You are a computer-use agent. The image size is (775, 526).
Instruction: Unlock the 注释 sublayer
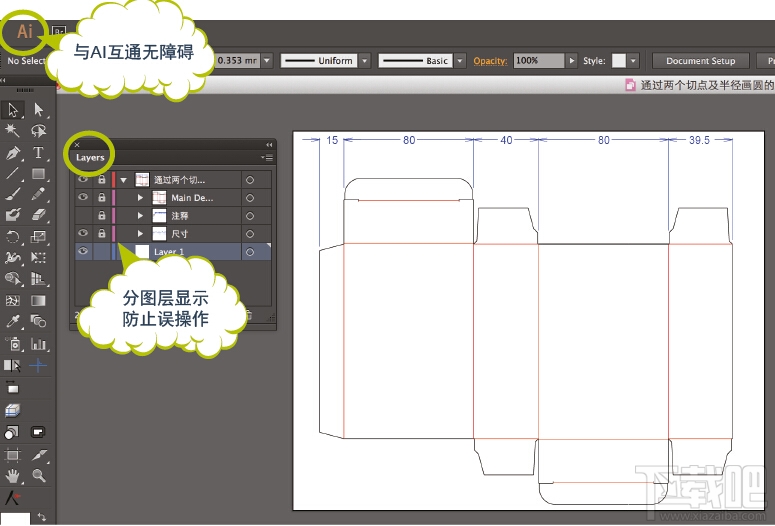pos(102,216)
